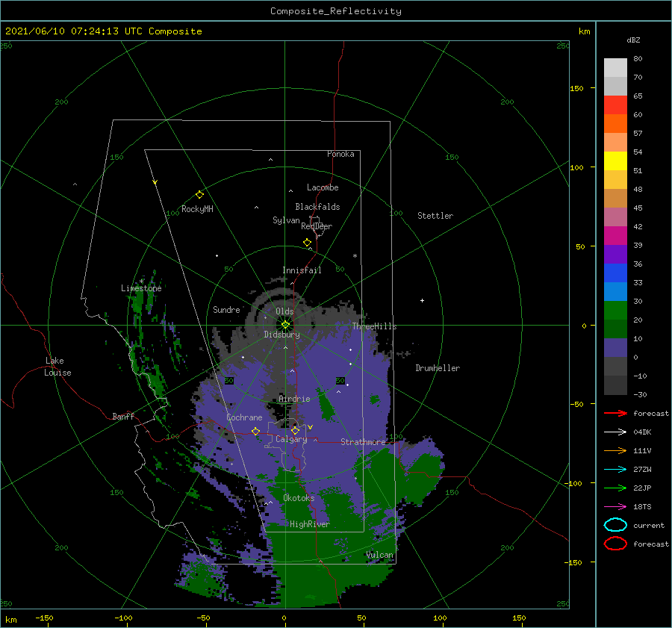
Task: Click the yellow diamond marker below Cochrane
Action: tap(255, 431)
